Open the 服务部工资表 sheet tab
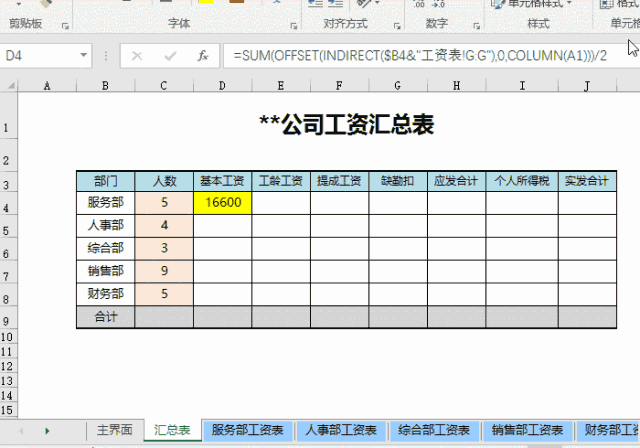This screenshot has height=448, width=640. [248, 430]
